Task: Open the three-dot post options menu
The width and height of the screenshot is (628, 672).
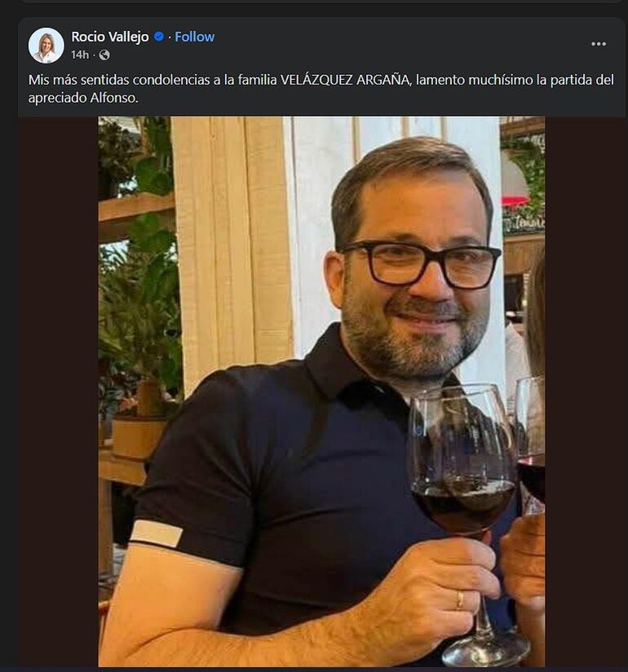Action: pyautogui.click(x=599, y=44)
